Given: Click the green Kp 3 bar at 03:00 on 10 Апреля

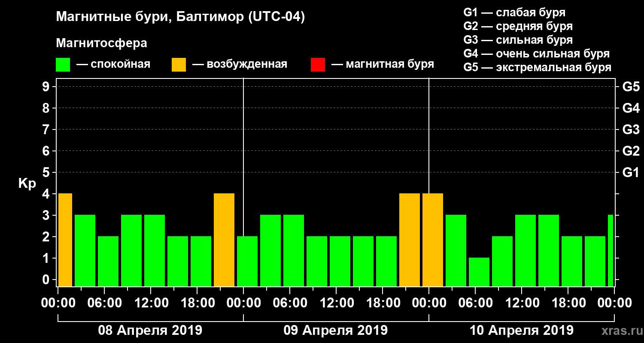Looking at the screenshot, I should (x=456, y=250).
